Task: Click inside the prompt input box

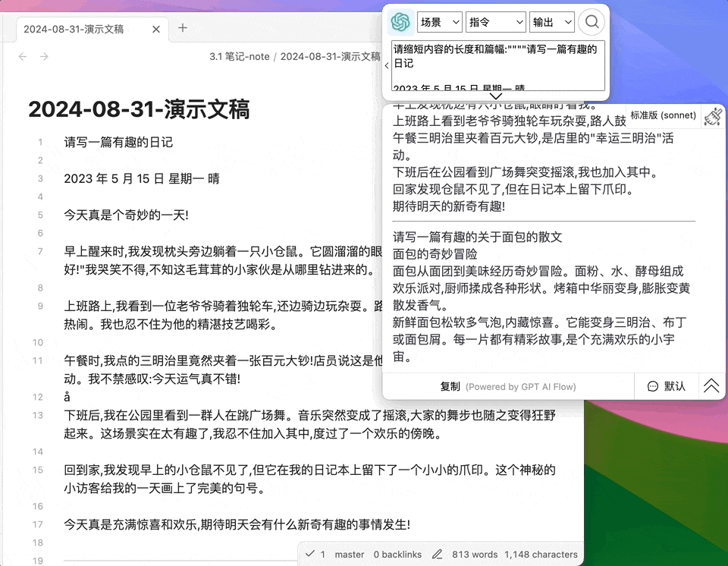Action: [x=497, y=65]
